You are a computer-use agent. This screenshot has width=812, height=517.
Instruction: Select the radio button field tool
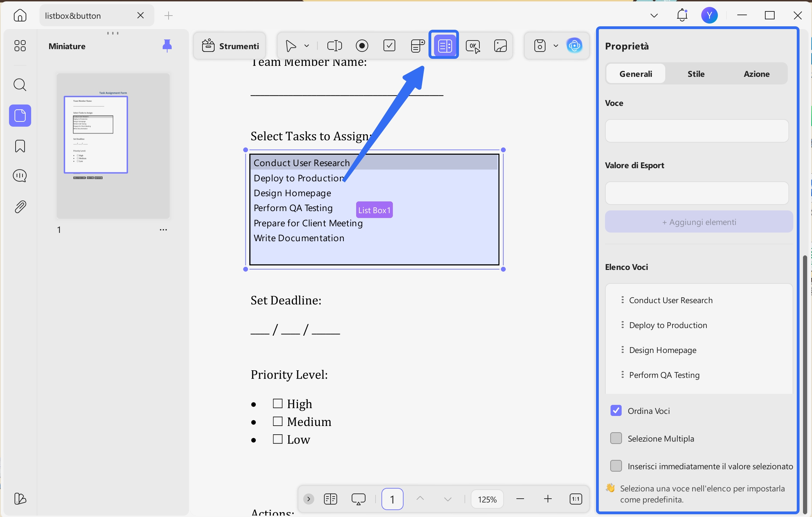click(362, 46)
